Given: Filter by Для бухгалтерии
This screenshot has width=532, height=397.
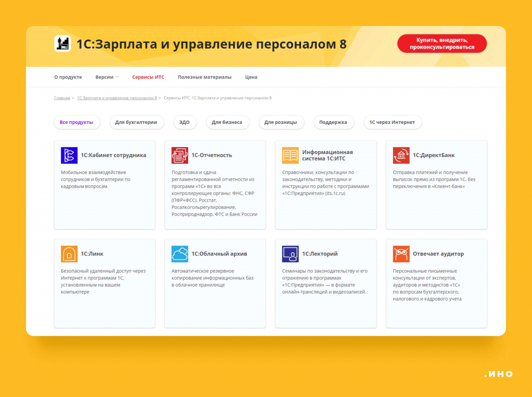Looking at the screenshot, I should (x=136, y=122).
